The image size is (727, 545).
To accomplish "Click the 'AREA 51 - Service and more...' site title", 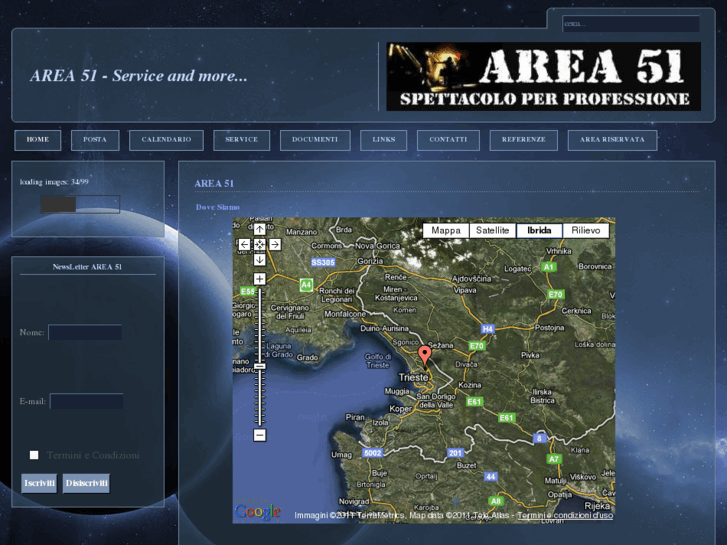I will pyautogui.click(x=139, y=76).
